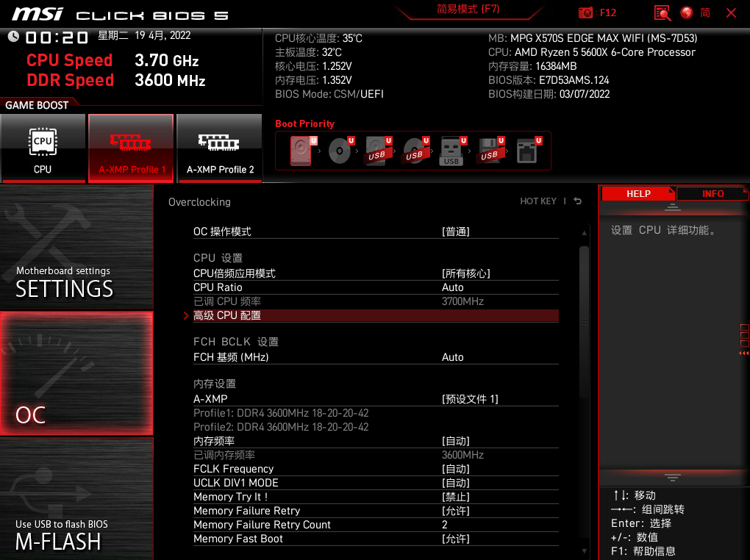
Task: Select the network boot device icon
Action: click(x=528, y=151)
